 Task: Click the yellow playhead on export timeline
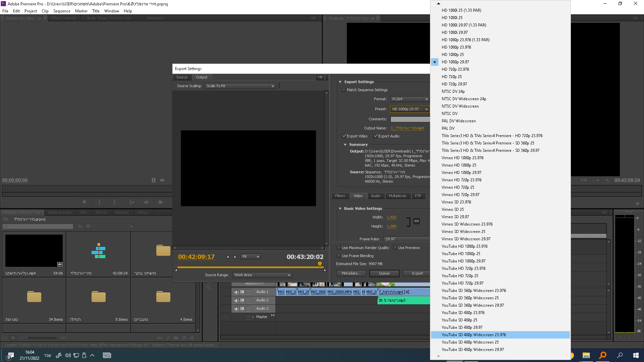pyautogui.click(x=320, y=264)
